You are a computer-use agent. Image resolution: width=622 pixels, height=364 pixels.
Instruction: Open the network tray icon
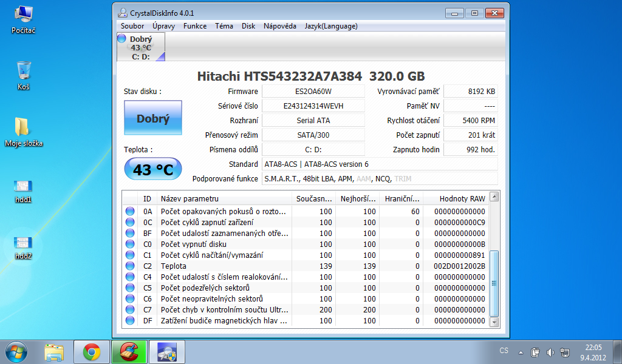point(565,352)
